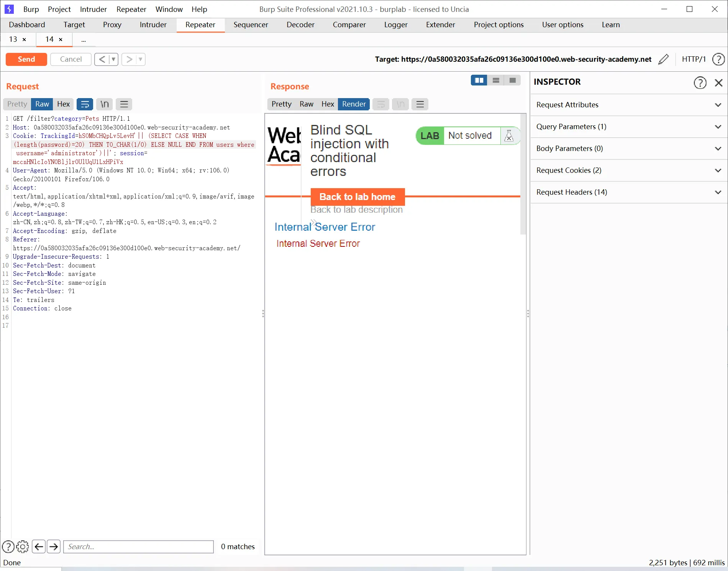The height and width of the screenshot is (571, 728).
Task: Switch to HTTP/1 protocol selector
Action: (694, 59)
